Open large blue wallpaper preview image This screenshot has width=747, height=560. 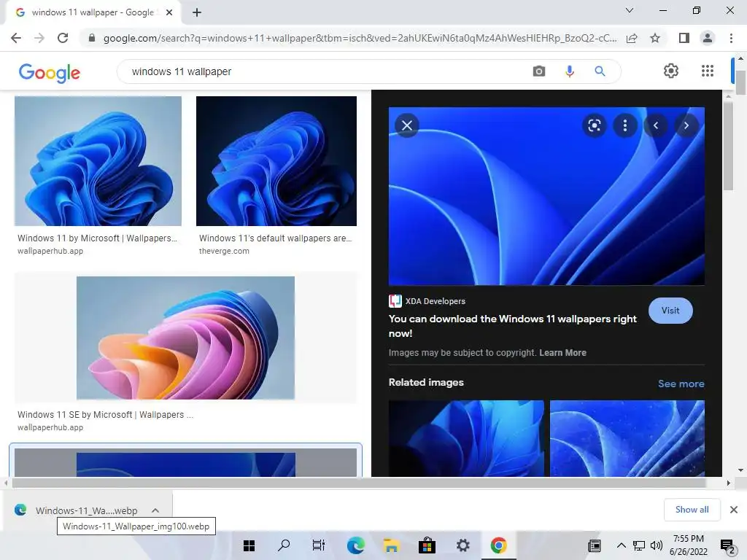point(546,196)
